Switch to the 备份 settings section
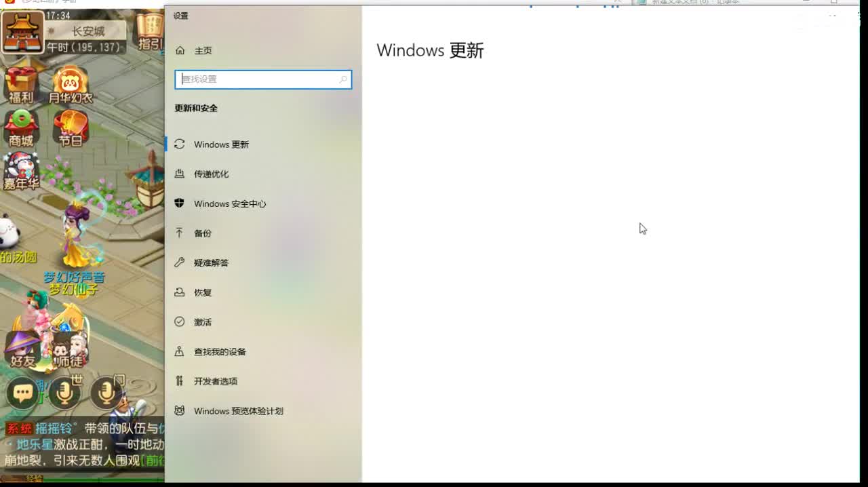 pos(203,233)
